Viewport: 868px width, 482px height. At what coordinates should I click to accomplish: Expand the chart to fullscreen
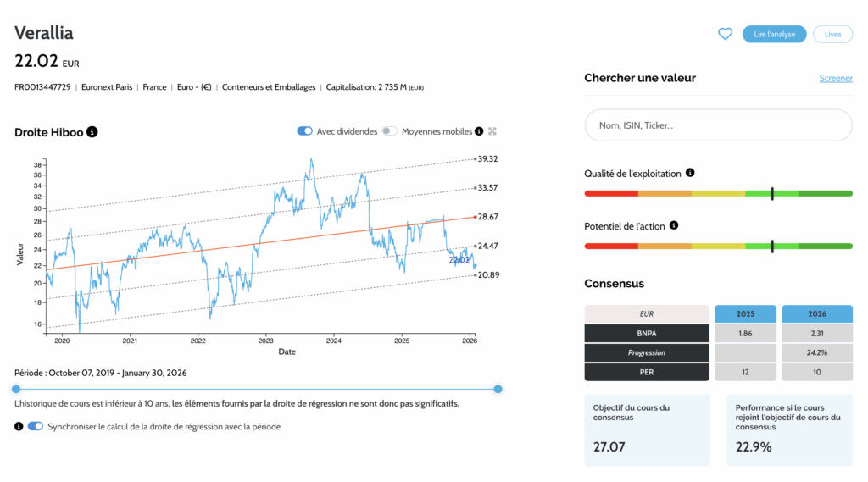(492, 131)
